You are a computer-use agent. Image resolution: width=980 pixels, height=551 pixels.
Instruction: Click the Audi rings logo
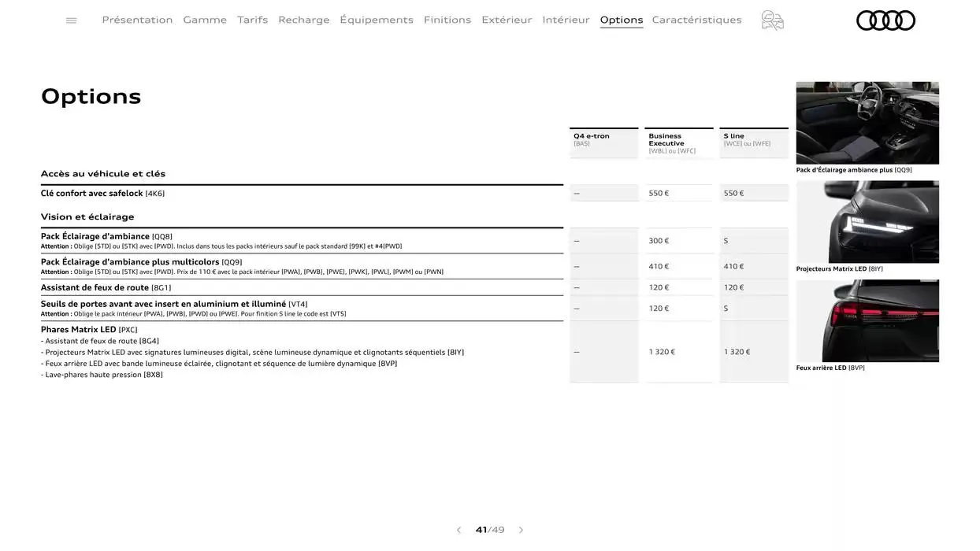pos(885,19)
